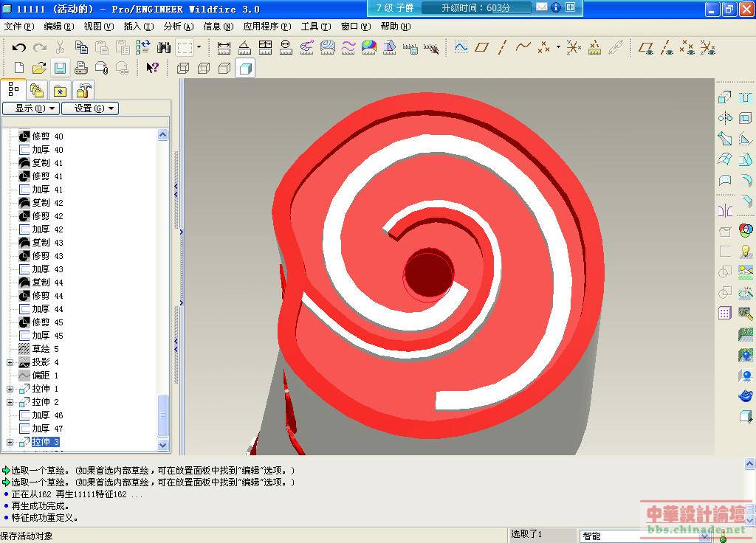Create a datum curve with wavy icon
Image resolution: width=756 pixels, height=543 pixels.
point(523,47)
